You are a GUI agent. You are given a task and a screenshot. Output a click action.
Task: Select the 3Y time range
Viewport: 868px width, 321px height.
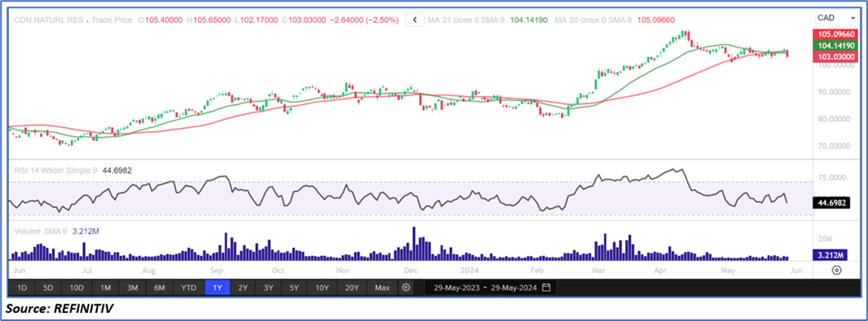(x=268, y=288)
